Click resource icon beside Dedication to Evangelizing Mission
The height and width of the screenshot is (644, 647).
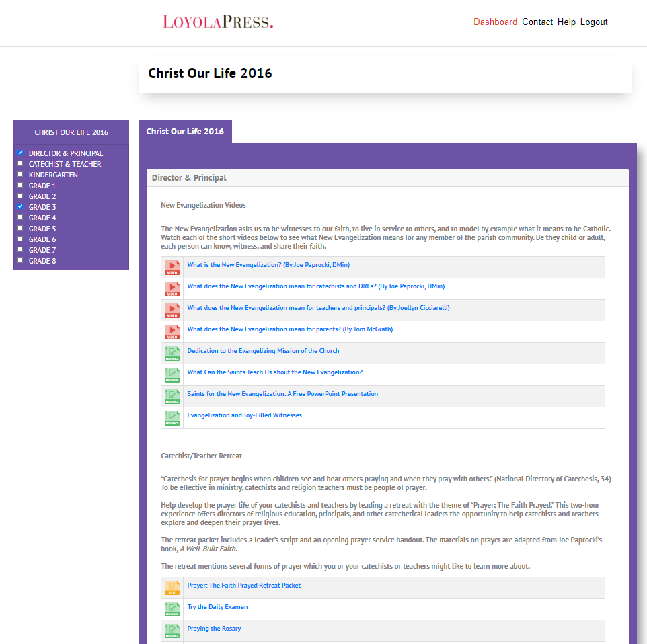[172, 353]
